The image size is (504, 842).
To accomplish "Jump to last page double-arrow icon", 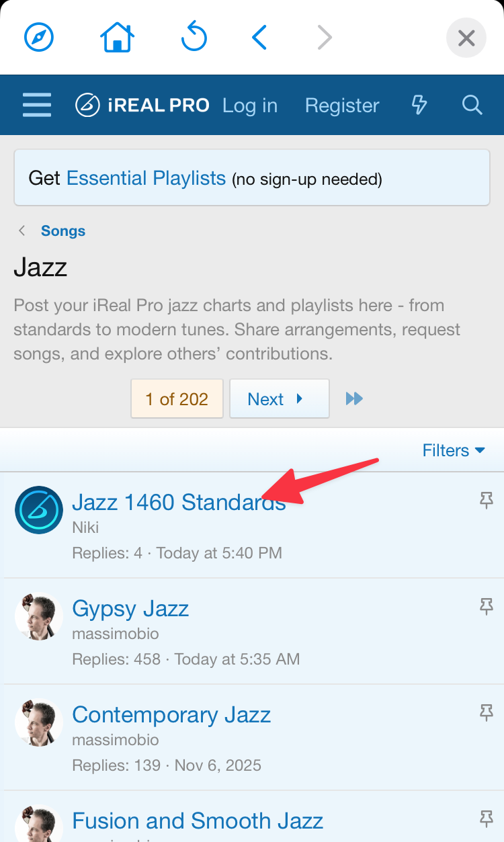I will tap(354, 399).
